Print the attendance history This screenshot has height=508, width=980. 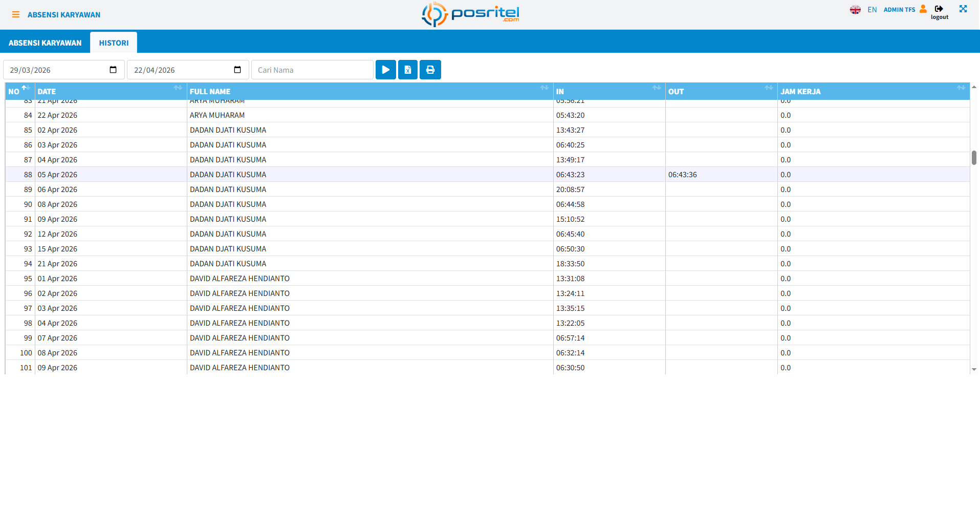tap(430, 70)
